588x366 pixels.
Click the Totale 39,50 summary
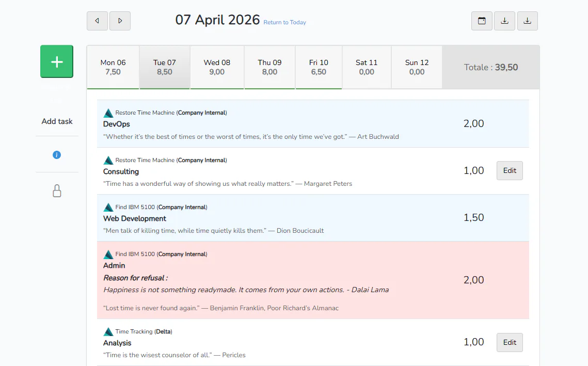(x=491, y=67)
